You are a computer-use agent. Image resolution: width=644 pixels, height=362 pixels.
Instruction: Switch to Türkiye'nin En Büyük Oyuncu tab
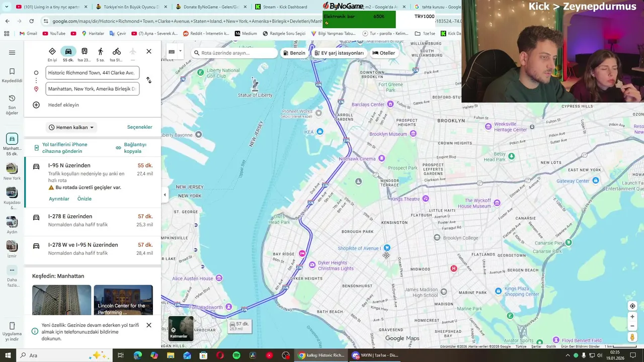[x=132, y=7]
